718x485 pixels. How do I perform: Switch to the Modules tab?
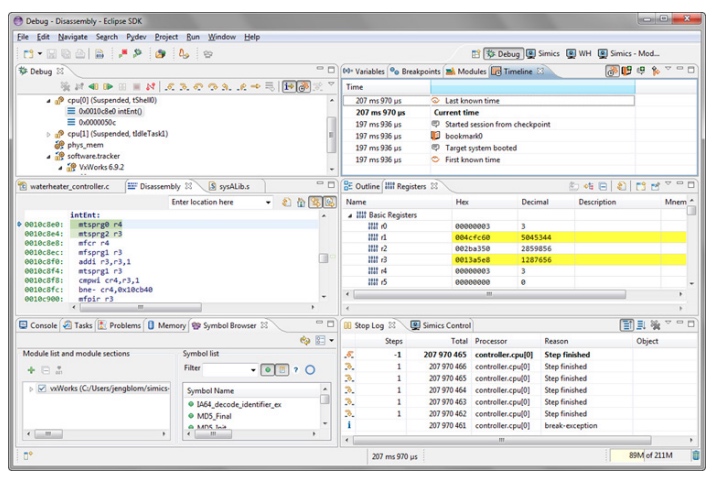[466, 71]
